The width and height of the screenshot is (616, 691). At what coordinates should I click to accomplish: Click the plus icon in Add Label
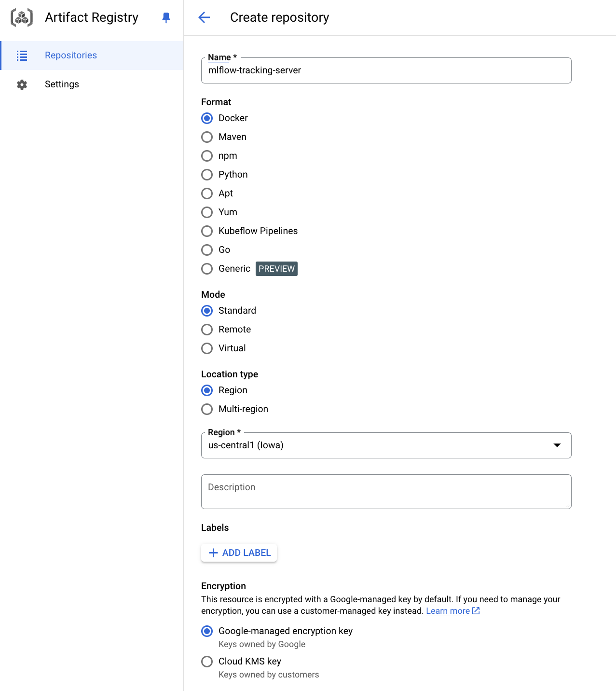click(213, 553)
